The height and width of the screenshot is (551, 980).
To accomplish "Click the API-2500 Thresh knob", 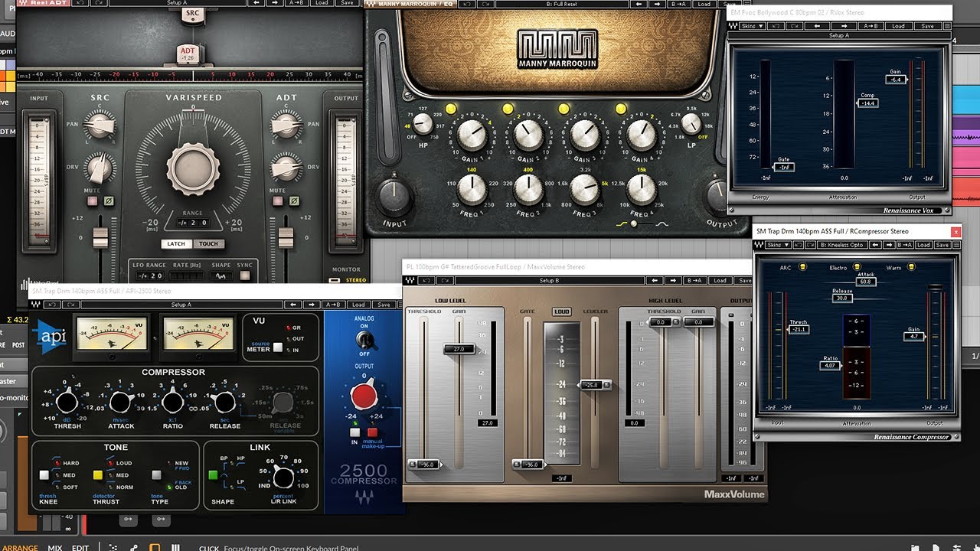I will coord(67,401).
